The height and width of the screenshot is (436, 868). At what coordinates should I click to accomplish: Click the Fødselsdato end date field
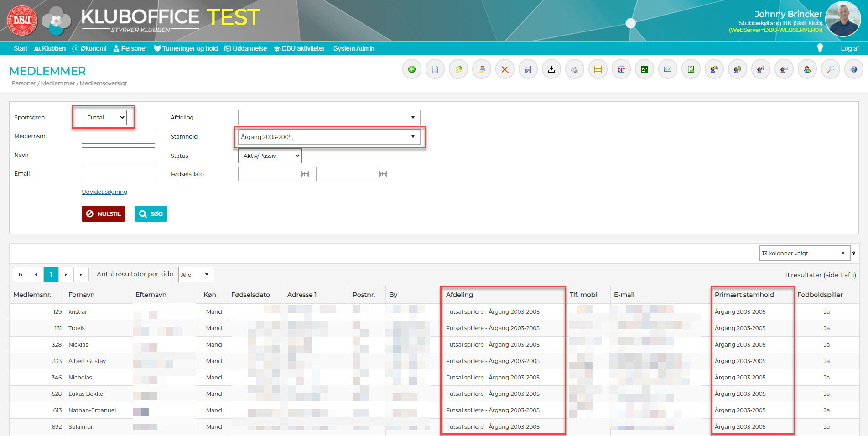[347, 174]
